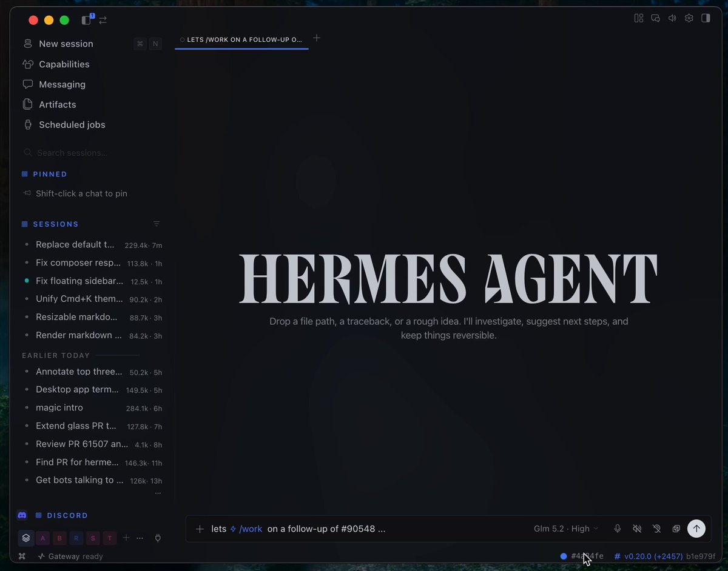The width and height of the screenshot is (728, 571).
Task: Select profile S avatar
Action: (x=93, y=538)
